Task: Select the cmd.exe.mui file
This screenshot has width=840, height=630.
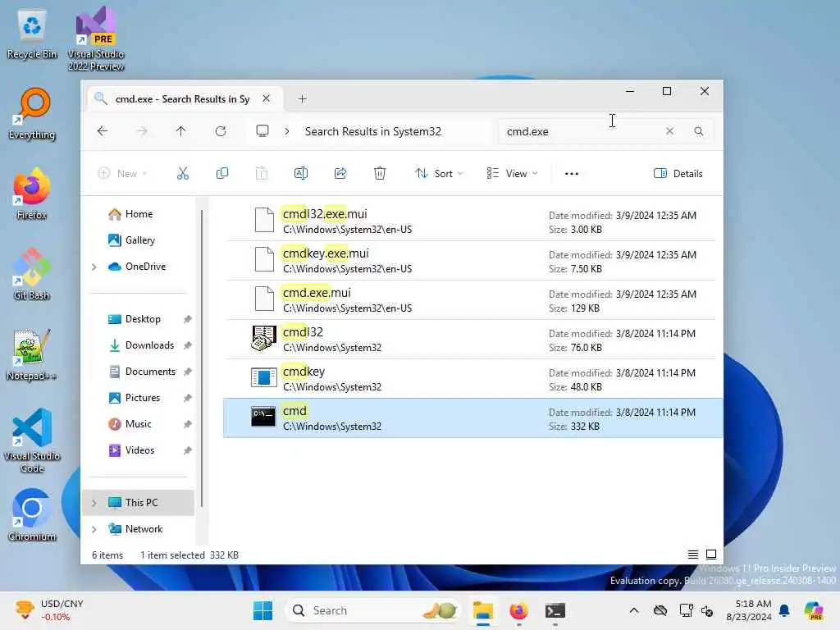Action: 472,300
